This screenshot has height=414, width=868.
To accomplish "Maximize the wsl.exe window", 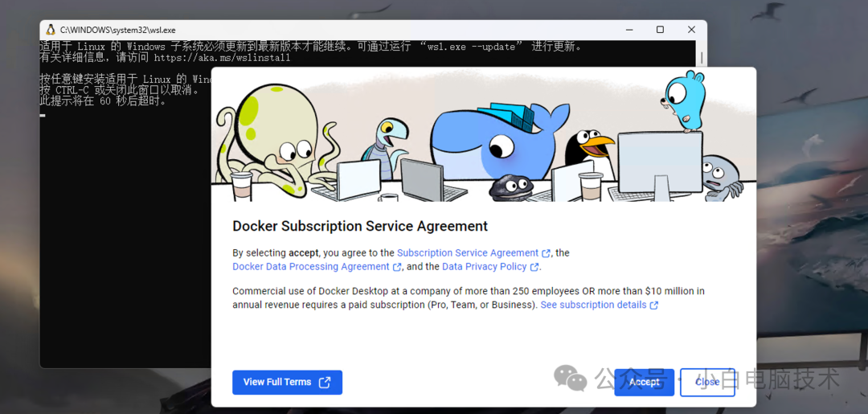I will click(x=660, y=30).
